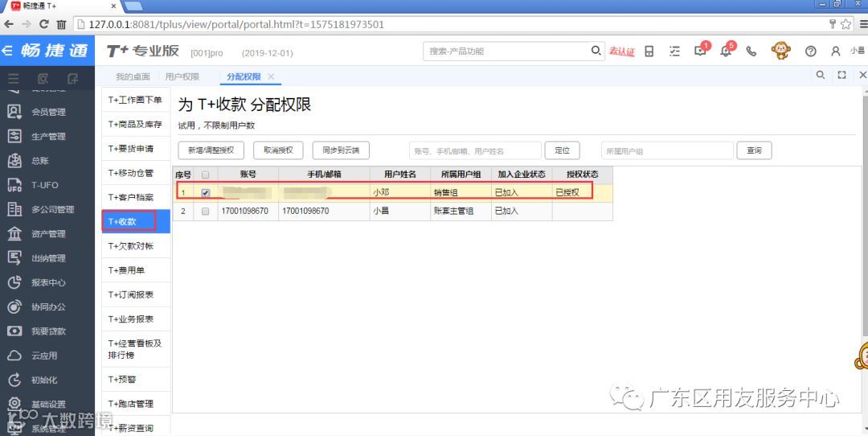The width and height of the screenshot is (868, 436).
Task: Click the tab bar search magnifier icon
Action: coord(821,75)
